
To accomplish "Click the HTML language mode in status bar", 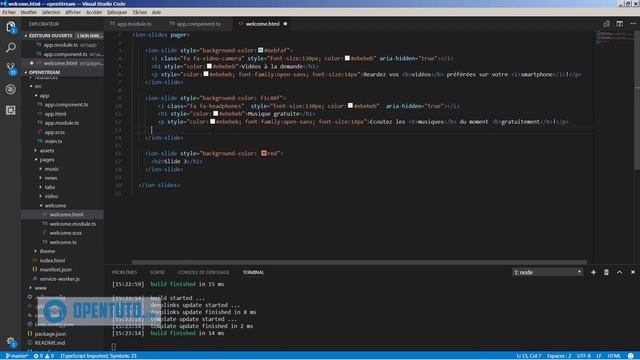I will pyautogui.click(x=613, y=356).
